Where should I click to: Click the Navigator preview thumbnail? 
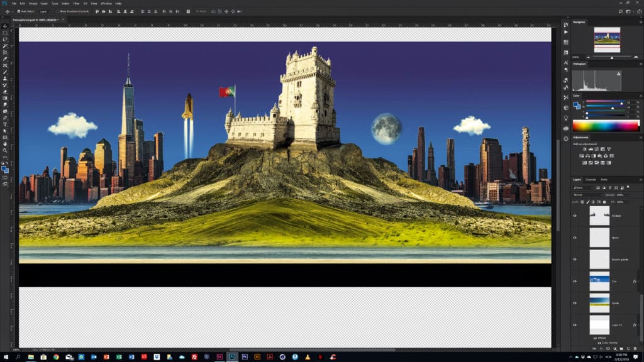pos(607,40)
